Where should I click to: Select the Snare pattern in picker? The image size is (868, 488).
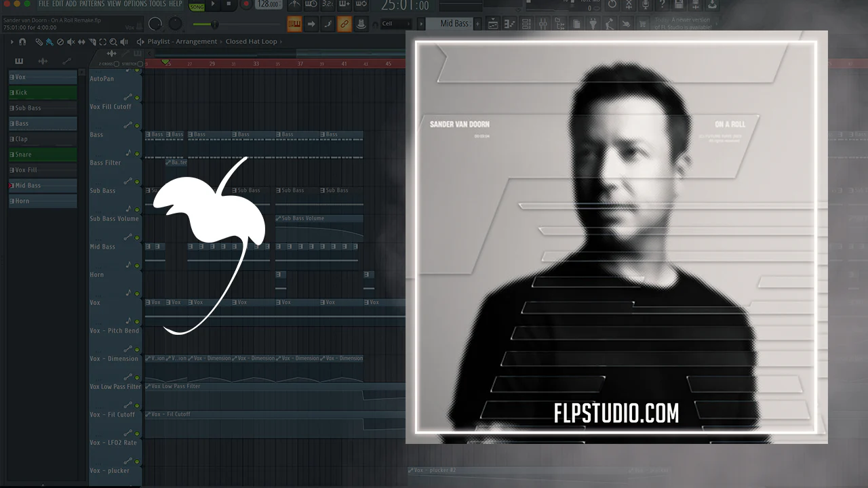(x=43, y=155)
